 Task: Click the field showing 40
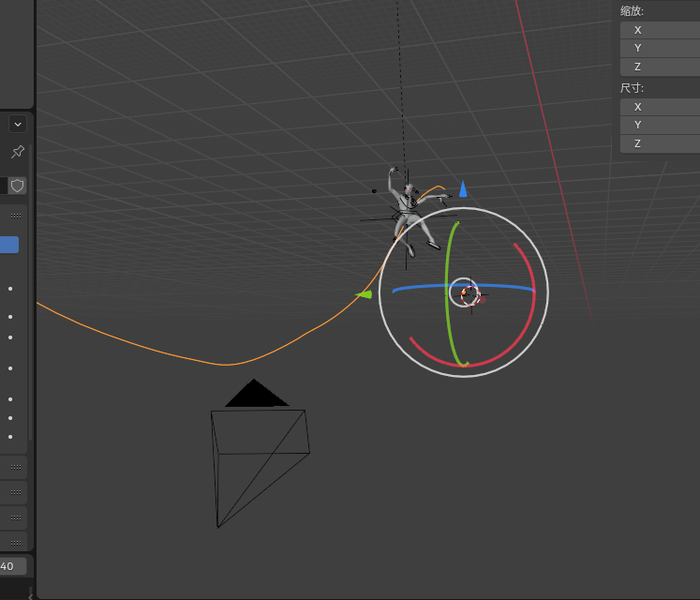pyautogui.click(x=13, y=566)
